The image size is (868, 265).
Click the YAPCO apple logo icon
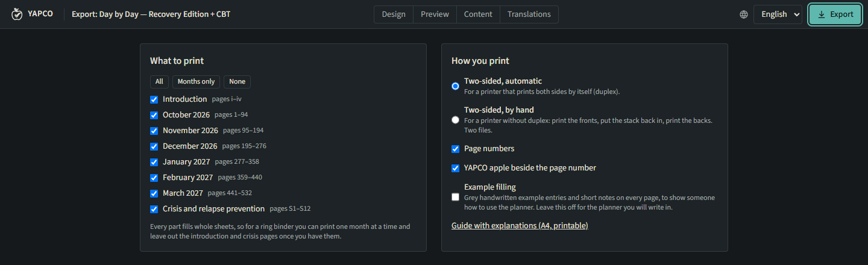pos(17,14)
